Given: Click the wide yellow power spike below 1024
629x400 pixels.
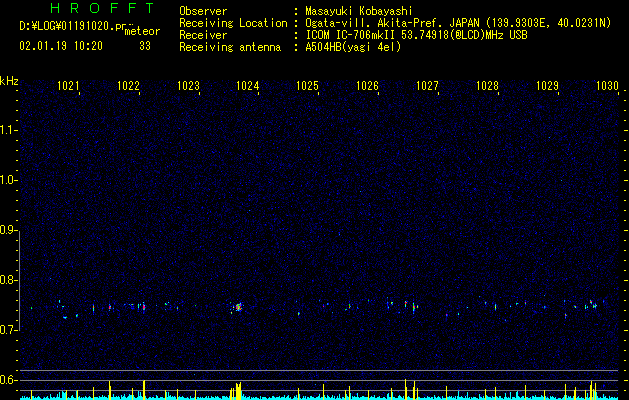Looking at the screenshot, I should tap(237, 391).
